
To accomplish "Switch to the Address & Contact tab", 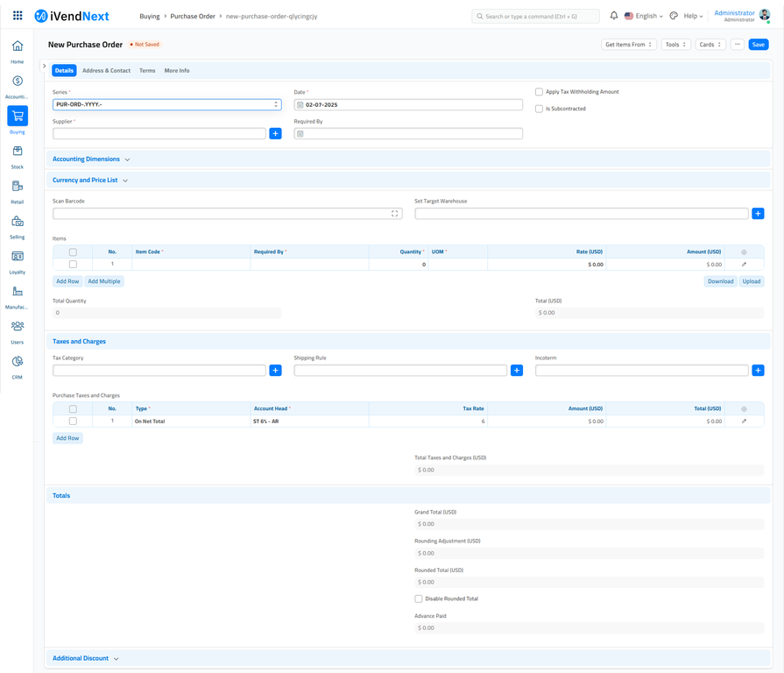I will [x=106, y=71].
